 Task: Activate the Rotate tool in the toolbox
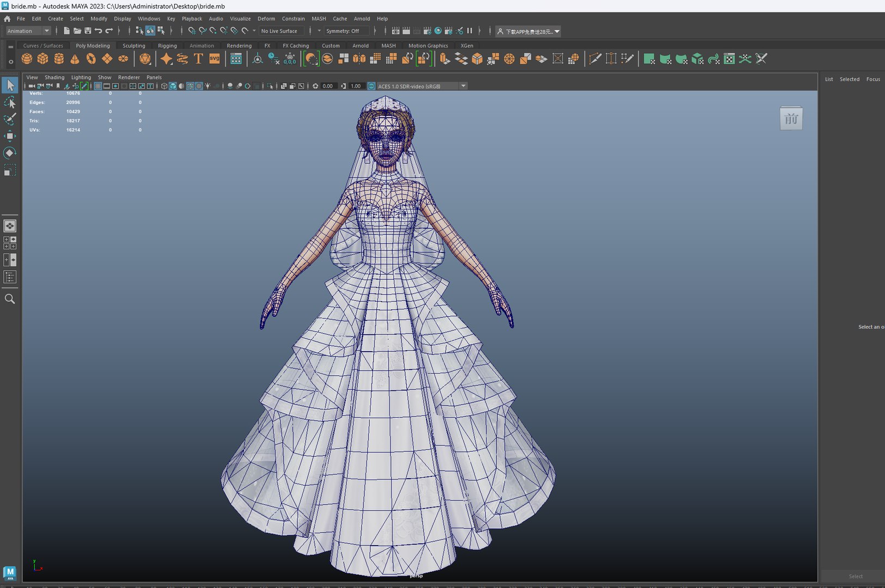point(10,153)
